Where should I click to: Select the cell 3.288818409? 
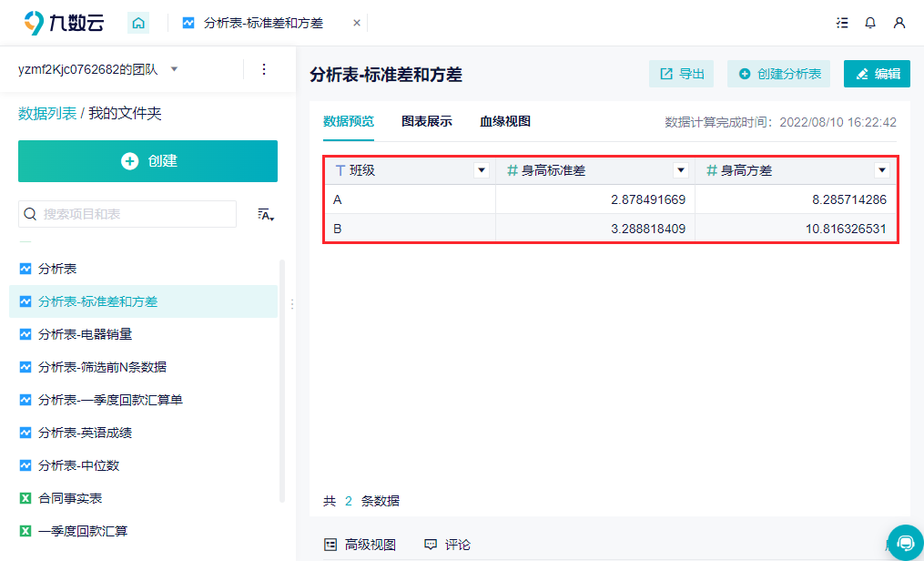coord(595,228)
